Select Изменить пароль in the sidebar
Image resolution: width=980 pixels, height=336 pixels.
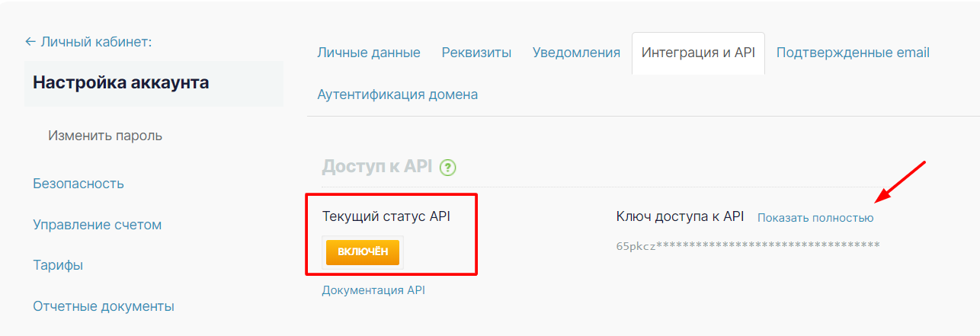[x=105, y=136]
